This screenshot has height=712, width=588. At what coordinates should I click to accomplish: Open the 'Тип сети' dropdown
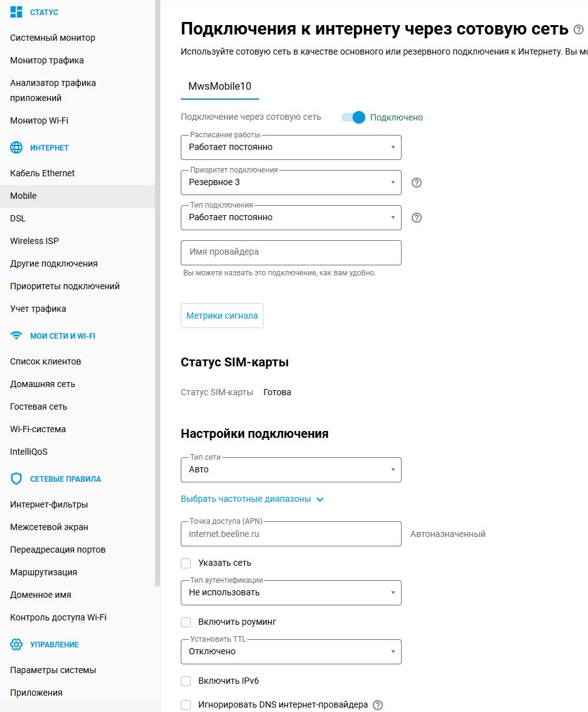[291, 470]
